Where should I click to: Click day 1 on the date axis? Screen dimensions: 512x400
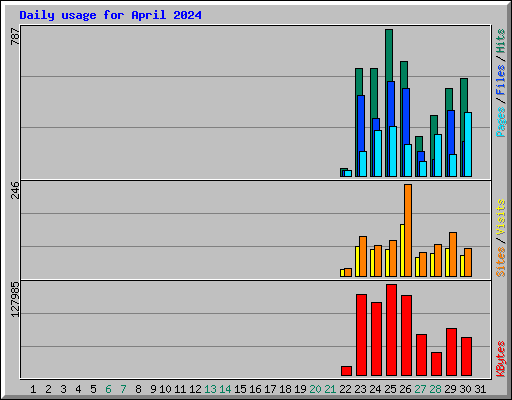pyautogui.click(x=33, y=389)
